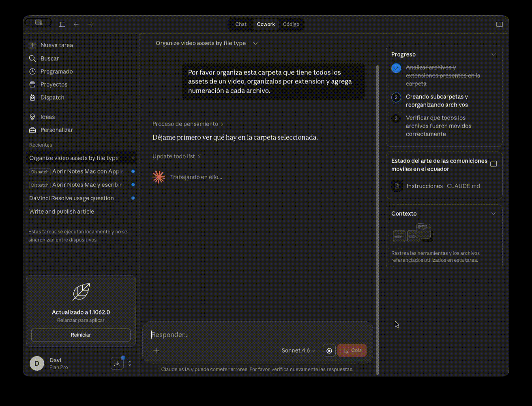Open the Dispatch section

tap(52, 97)
